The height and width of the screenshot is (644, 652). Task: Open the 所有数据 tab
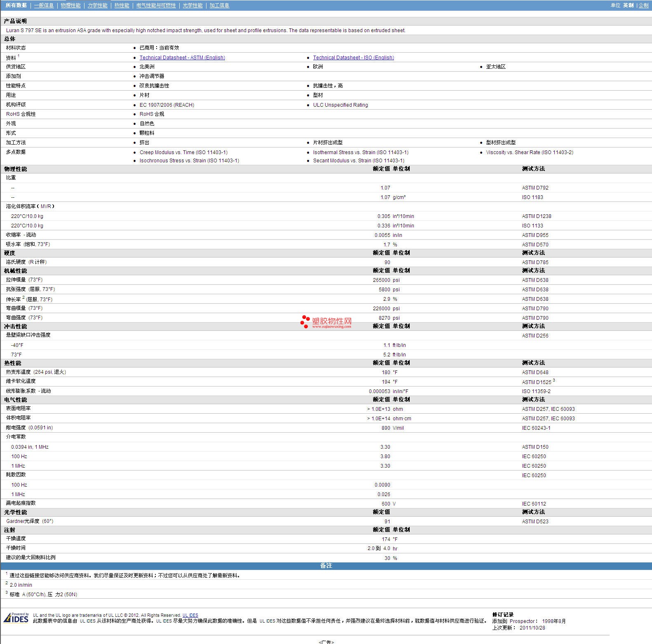click(16, 5)
